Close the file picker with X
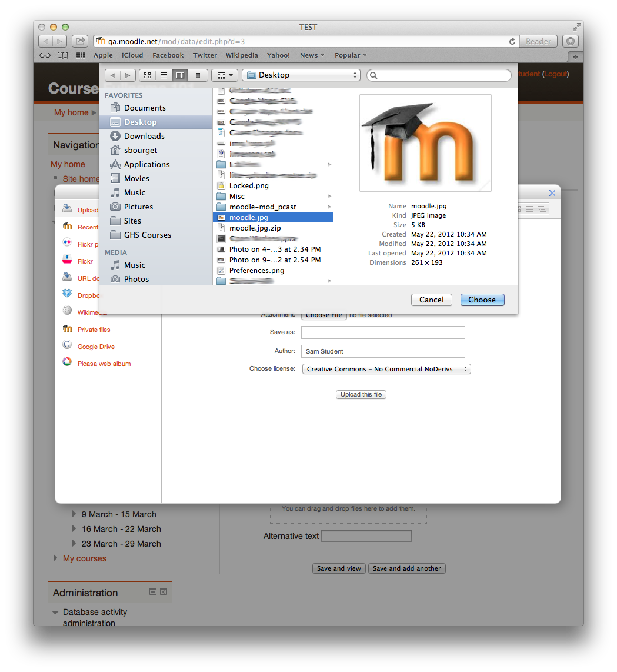Viewport: 617px width, 672px height. 552,193
